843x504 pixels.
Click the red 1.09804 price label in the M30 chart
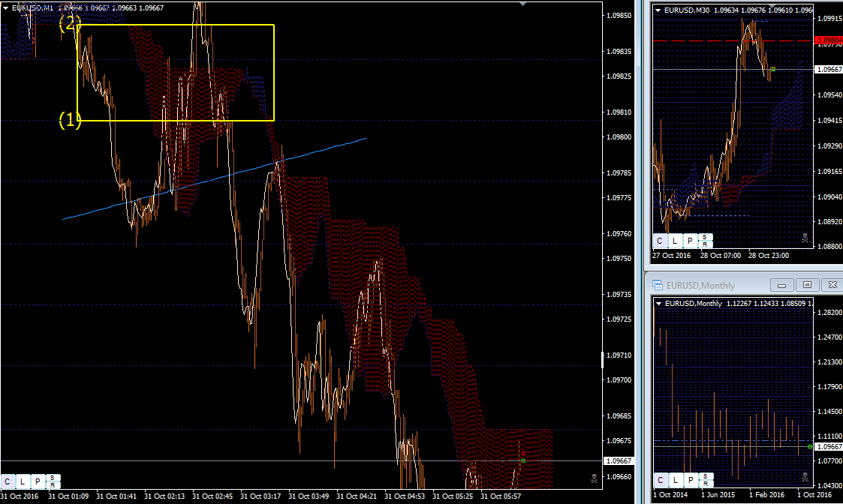click(829, 40)
